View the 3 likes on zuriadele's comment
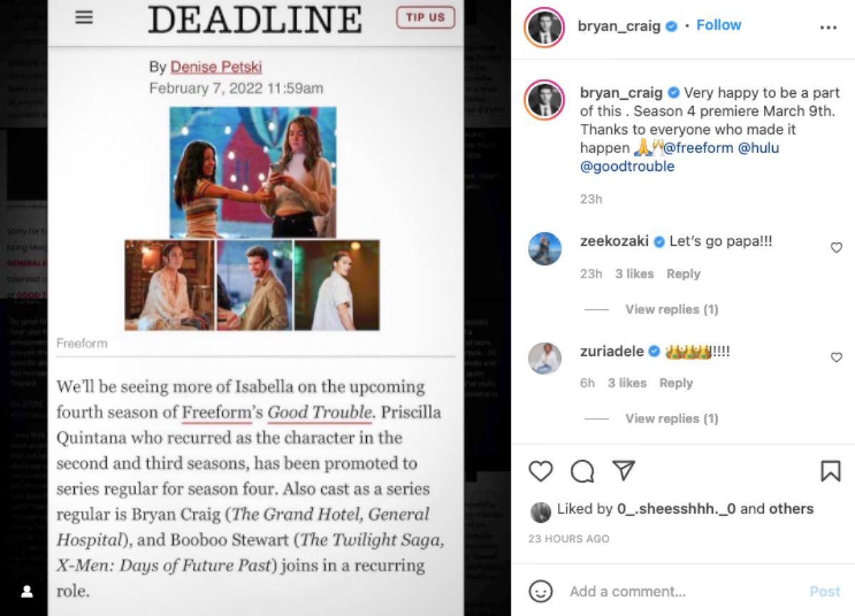This screenshot has height=616, width=855. pos(628,383)
